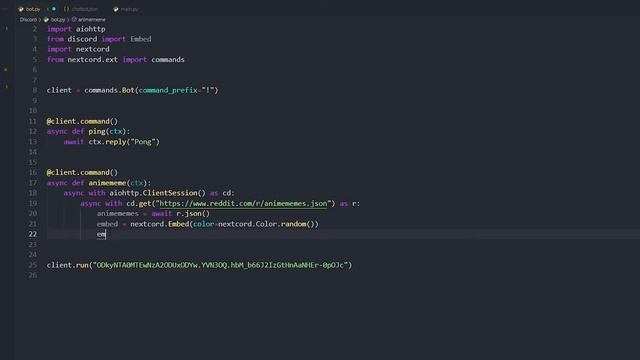The height and width of the screenshot is (360, 640).
Task: Click the bot.py breadcrumb item
Action: pos(58,20)
